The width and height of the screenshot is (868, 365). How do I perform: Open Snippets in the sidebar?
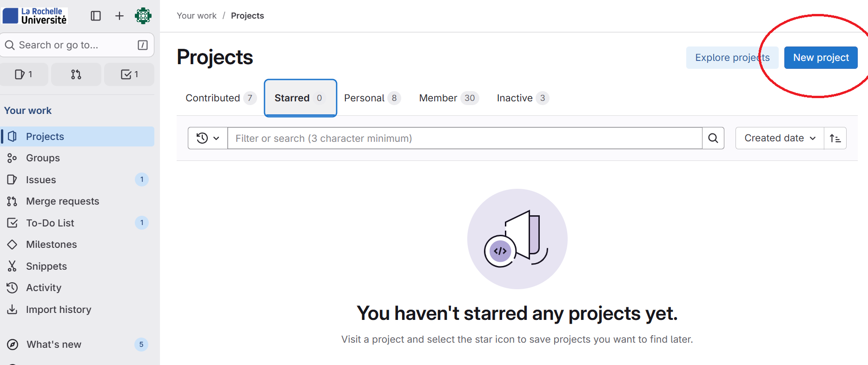click(x=46, y=266)
